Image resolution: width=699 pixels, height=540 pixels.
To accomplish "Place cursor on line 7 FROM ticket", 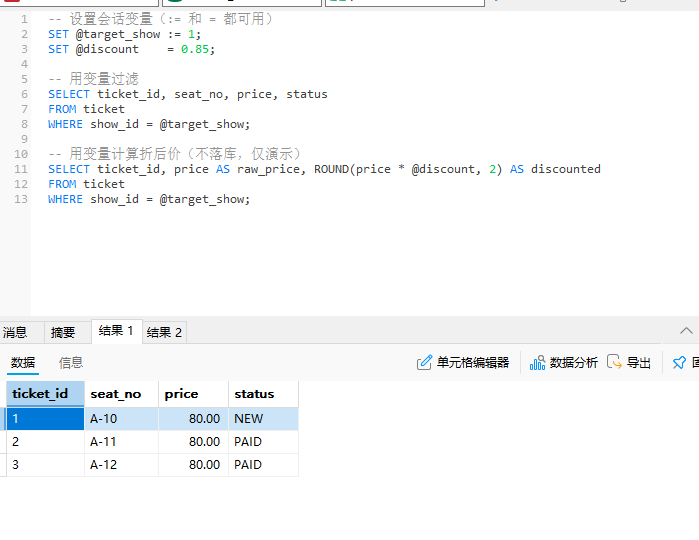I will (87, 109).
